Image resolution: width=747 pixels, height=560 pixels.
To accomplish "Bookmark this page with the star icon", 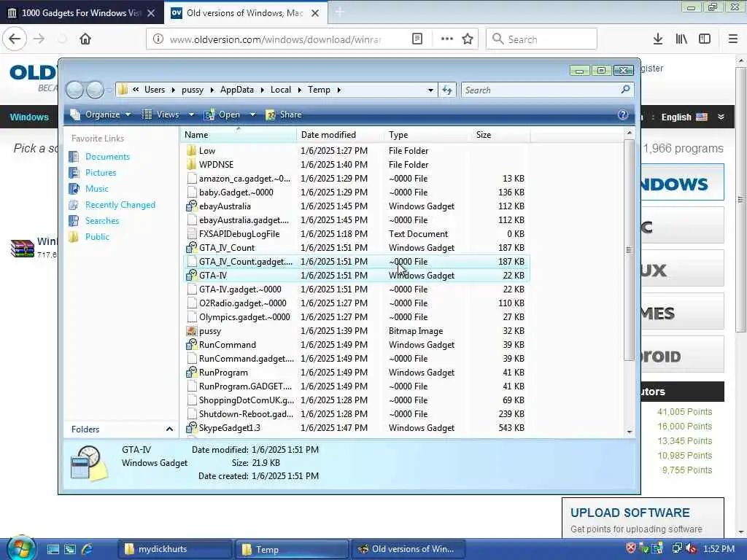I will 468,39.
